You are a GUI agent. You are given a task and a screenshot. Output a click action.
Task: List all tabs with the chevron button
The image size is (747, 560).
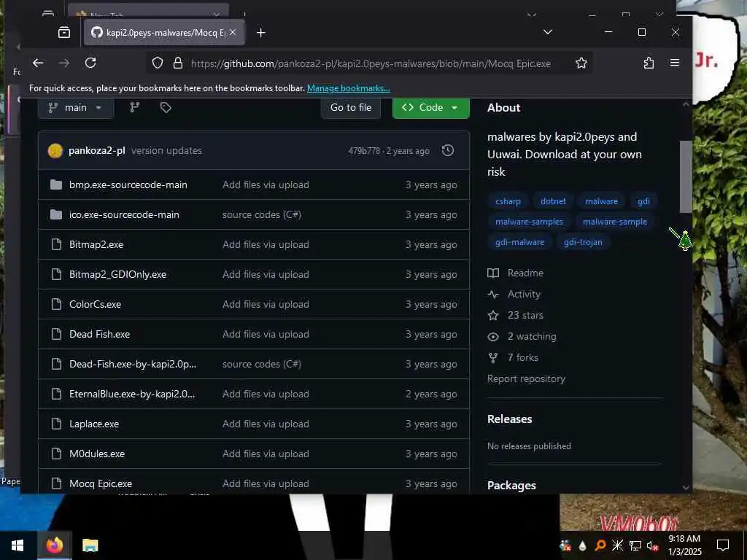tap(548, 32)
